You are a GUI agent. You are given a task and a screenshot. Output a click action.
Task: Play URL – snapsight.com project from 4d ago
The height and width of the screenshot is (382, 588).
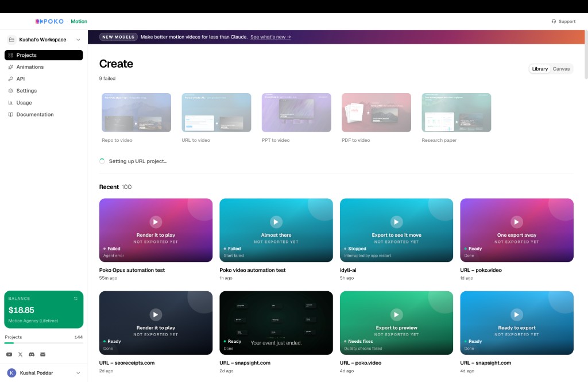pos(517,314)
